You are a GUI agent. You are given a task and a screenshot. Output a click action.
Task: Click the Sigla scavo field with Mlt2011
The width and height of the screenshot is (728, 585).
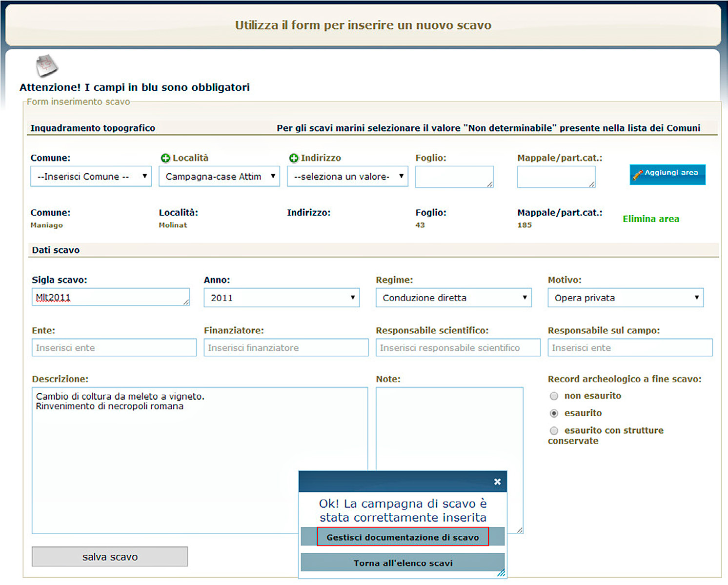click(111, 297)
